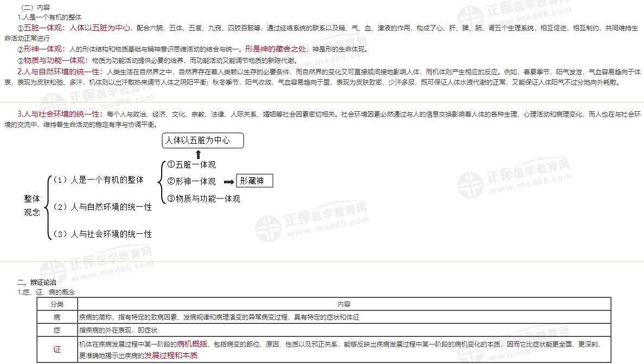Viewport: 644px width, 364px height.
Task: Click the curly brace before ①五脏一体观
Action: click(x=160, y=181)
